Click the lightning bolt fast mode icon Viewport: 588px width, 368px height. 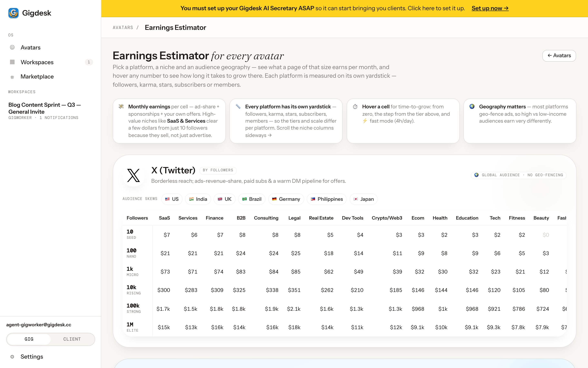coord(365,121)
